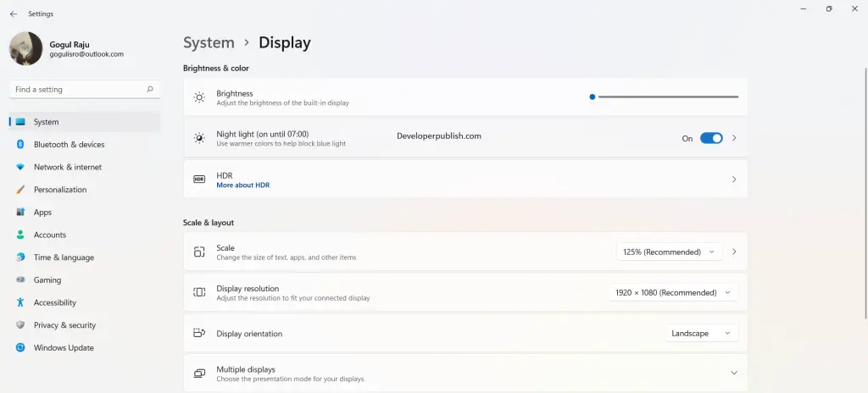
Task: Open the Display orientation Landscape dropdown
Action: tap(701, 334)
